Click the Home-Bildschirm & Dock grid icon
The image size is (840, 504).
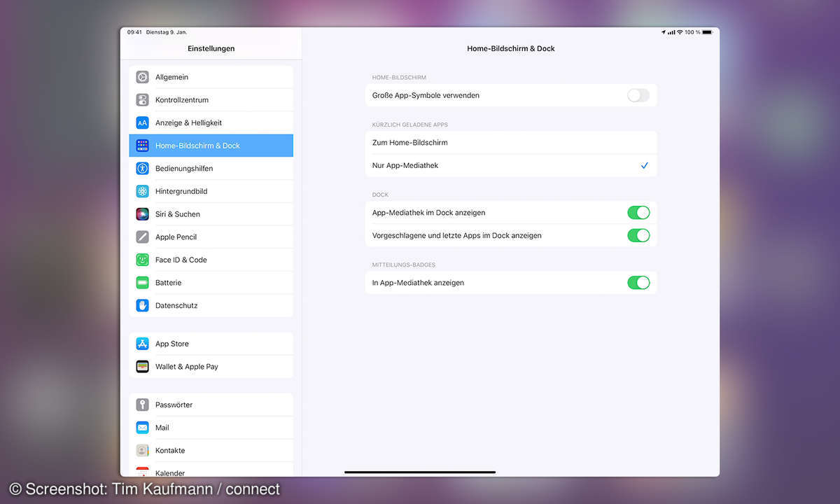142,146
